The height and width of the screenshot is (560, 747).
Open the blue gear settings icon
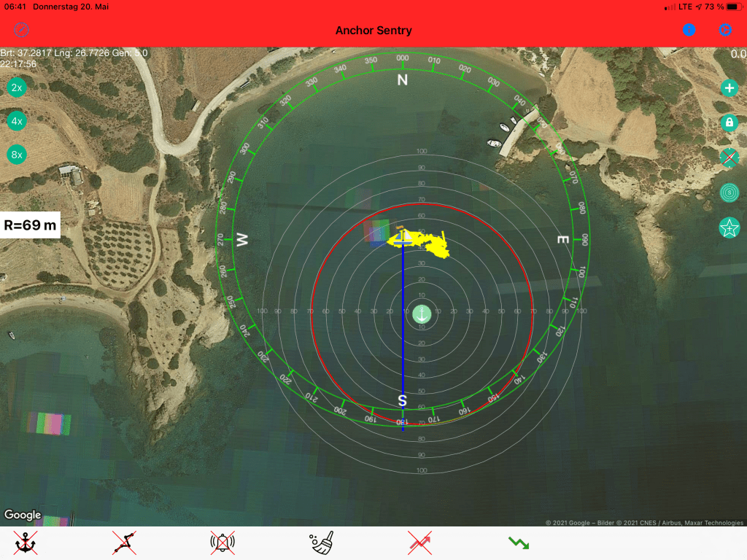725,30
